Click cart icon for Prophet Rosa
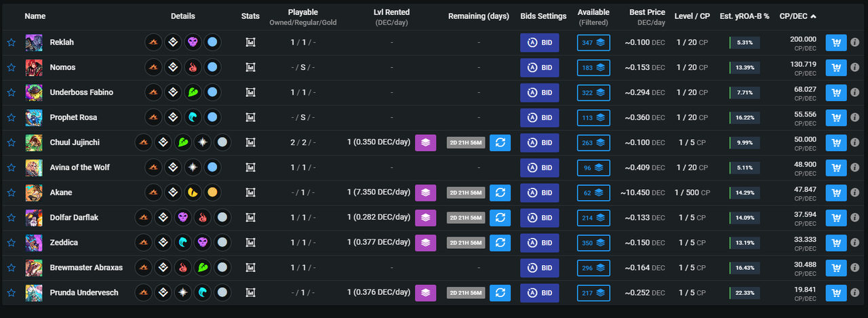This screenshot has height=318, width=868. [x=836, y=118]
